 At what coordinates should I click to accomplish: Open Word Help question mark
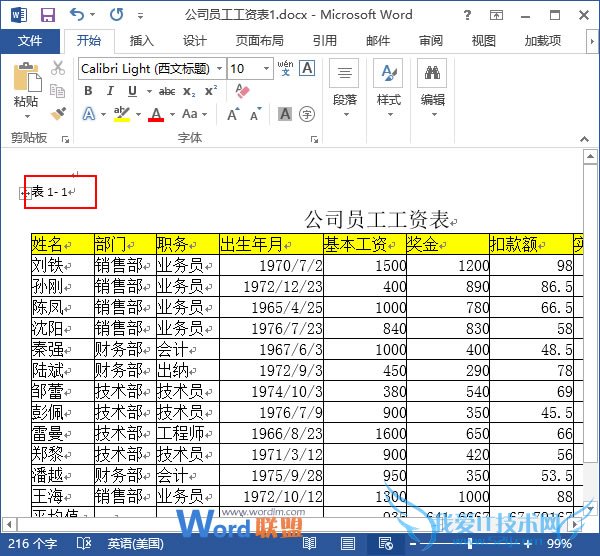467,15
